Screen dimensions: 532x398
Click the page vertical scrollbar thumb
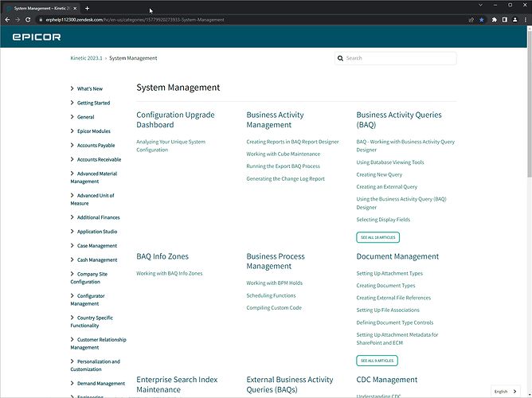(530, 103)
